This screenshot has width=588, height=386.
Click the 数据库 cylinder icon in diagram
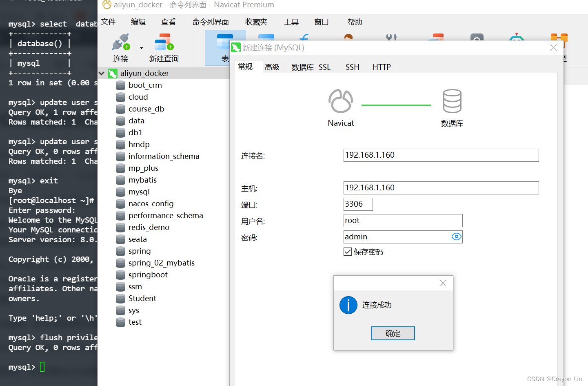(452, 101)
